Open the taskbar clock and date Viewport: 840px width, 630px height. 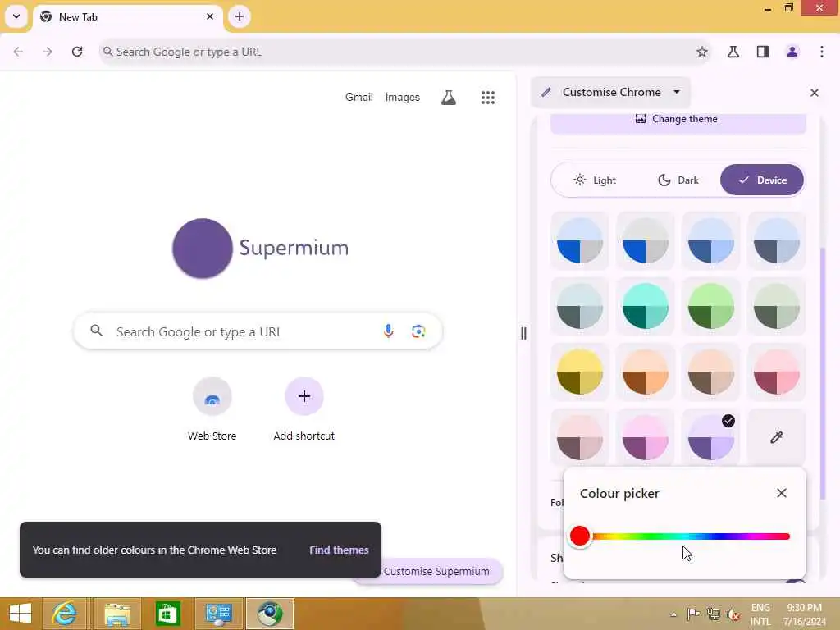[804, 614]
